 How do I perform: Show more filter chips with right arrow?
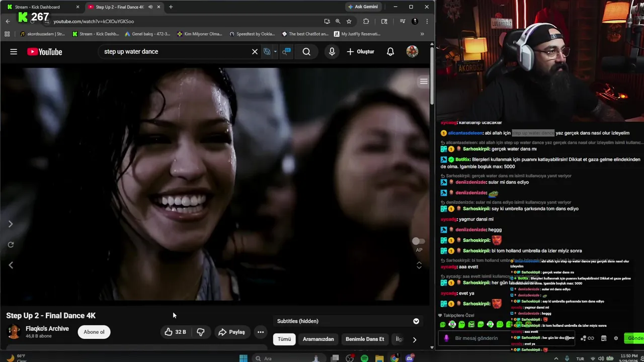(414, 339)
